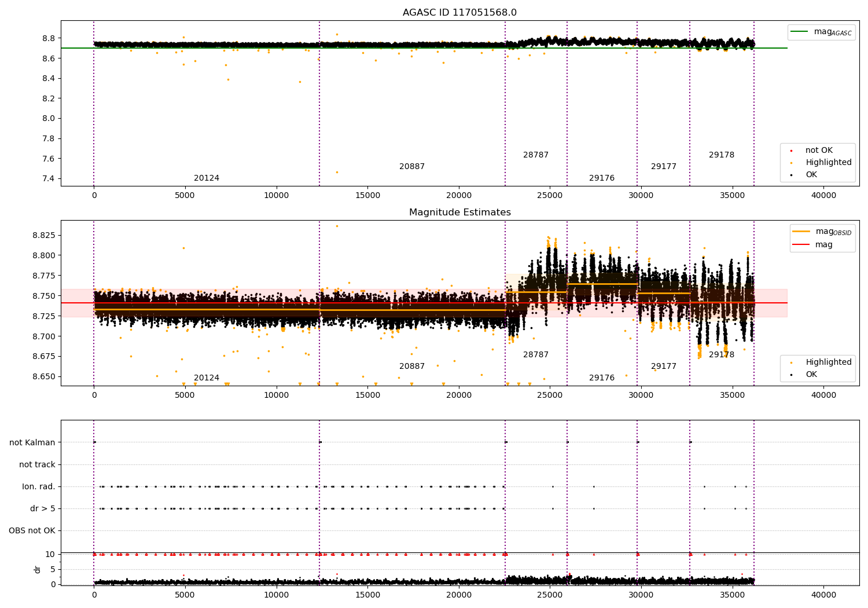
Task: Click the 'not track' row label
Action: [37, 464]
